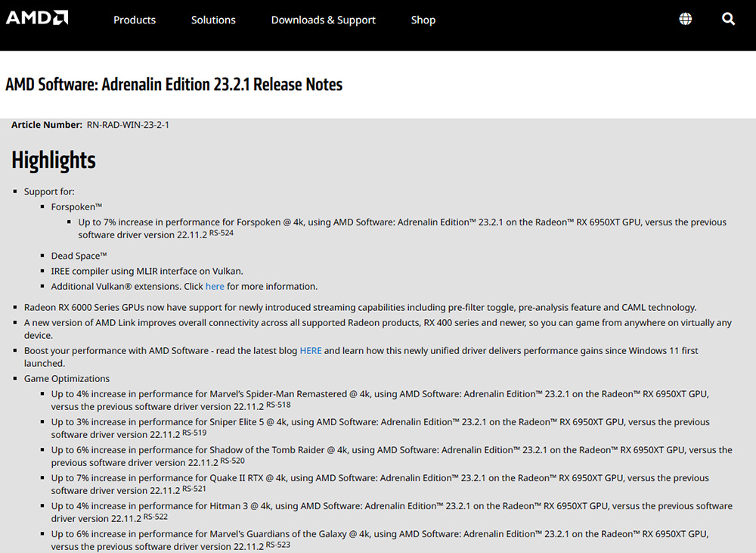756x553 pixels.
Task: Click the Game Optimizations list item
Action: click(67, 379)
